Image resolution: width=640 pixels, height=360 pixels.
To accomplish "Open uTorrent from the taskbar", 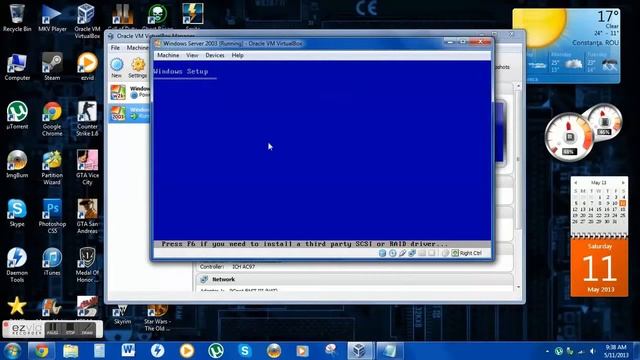I will 216,351.
